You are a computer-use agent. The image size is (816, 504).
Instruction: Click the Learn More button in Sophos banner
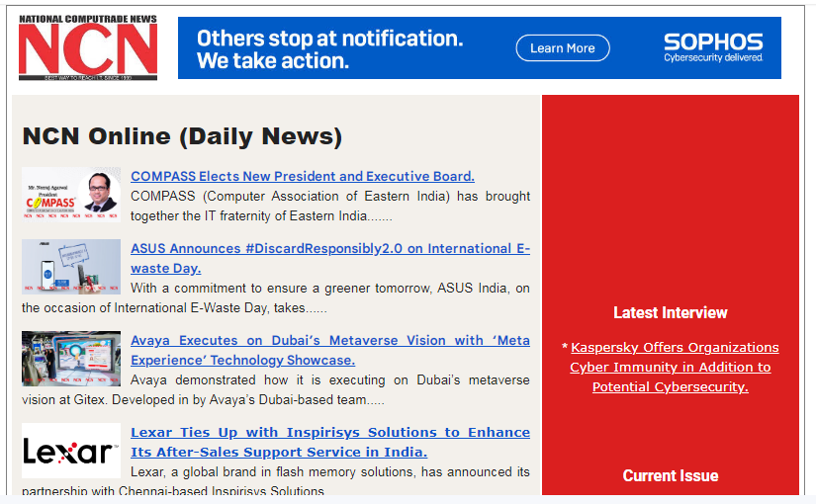pyautogui.click(x=563, y=48)
